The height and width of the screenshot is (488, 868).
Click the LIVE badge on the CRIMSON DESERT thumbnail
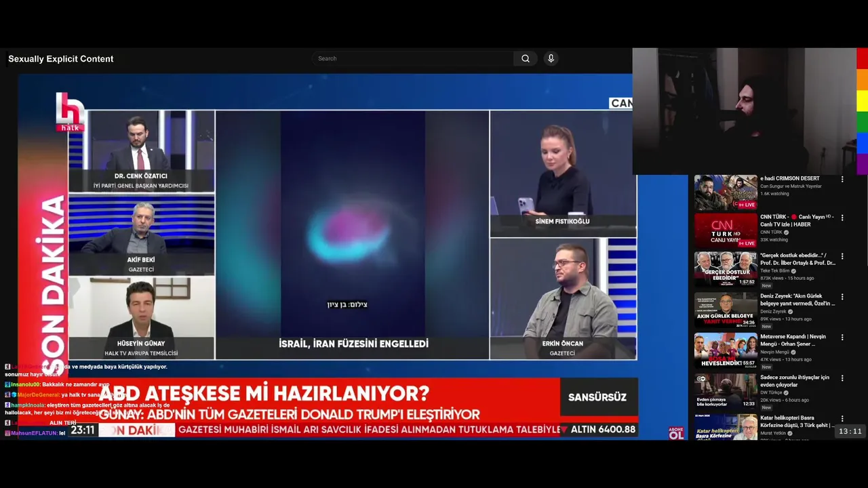(x=747, y=205)
